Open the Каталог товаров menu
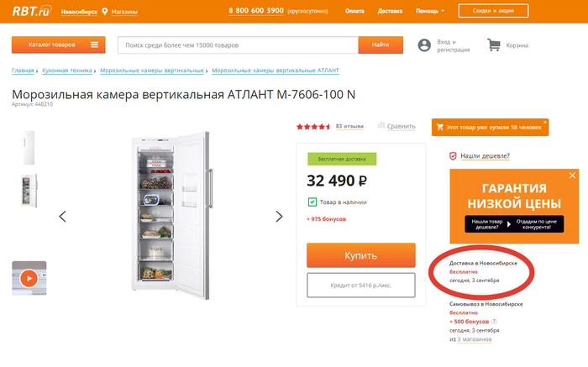The image size is (588, 367). (58, 45)
